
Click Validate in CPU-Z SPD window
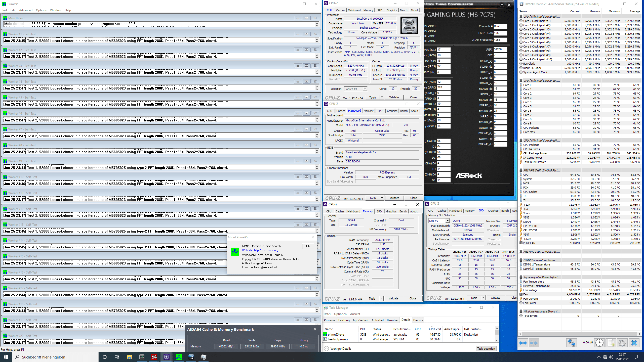click(x=495, y=298)
